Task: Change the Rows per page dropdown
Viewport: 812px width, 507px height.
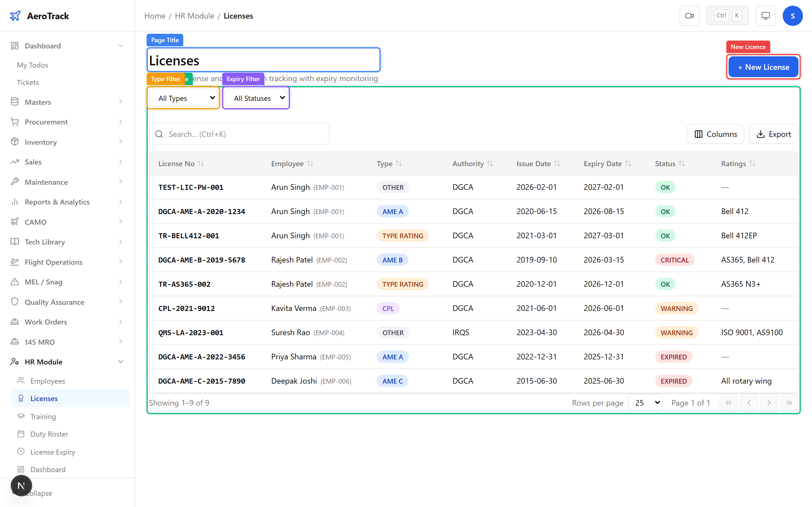Action: click(x=645, y=403)
